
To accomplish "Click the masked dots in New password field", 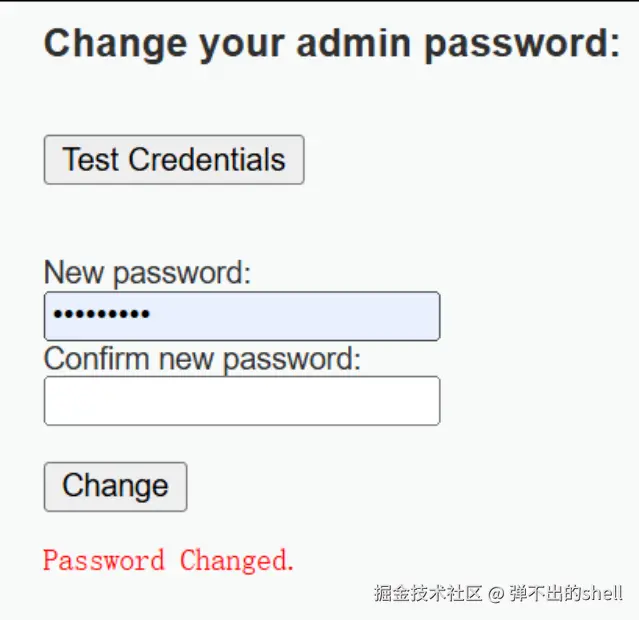I will [x=101, y=316].
